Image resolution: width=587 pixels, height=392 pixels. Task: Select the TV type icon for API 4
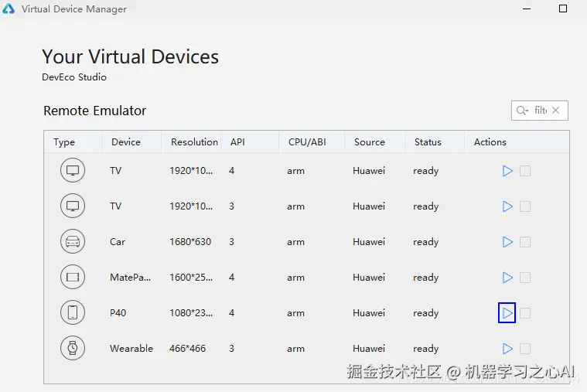(73, 170)
